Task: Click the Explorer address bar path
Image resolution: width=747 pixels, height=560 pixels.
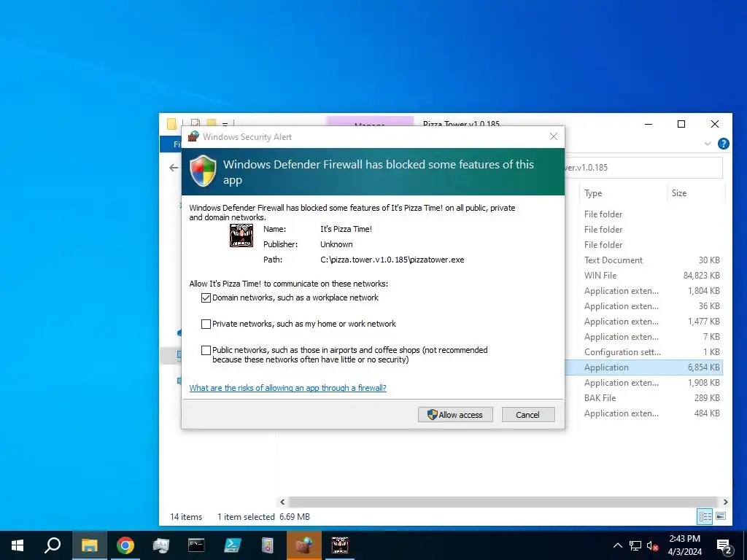Action: 643,168
